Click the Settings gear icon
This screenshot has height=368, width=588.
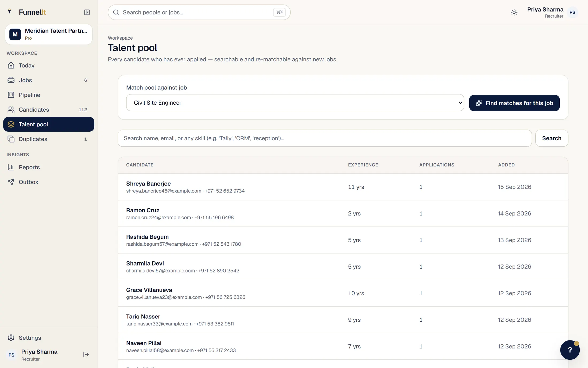[x=11, y=338]
